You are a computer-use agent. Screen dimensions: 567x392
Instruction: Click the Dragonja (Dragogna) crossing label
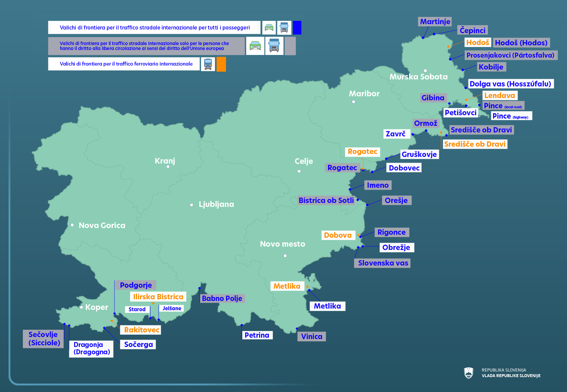[x=91, y=348]
